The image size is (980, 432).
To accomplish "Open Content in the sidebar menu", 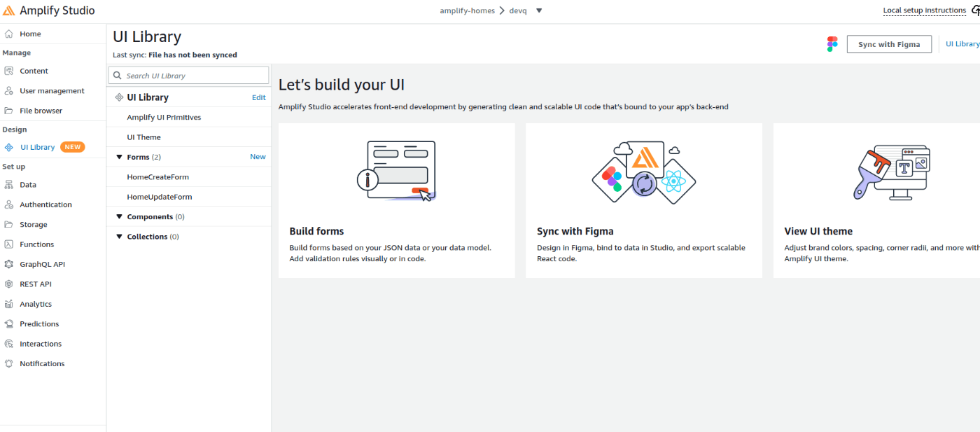I will (34, 71).
